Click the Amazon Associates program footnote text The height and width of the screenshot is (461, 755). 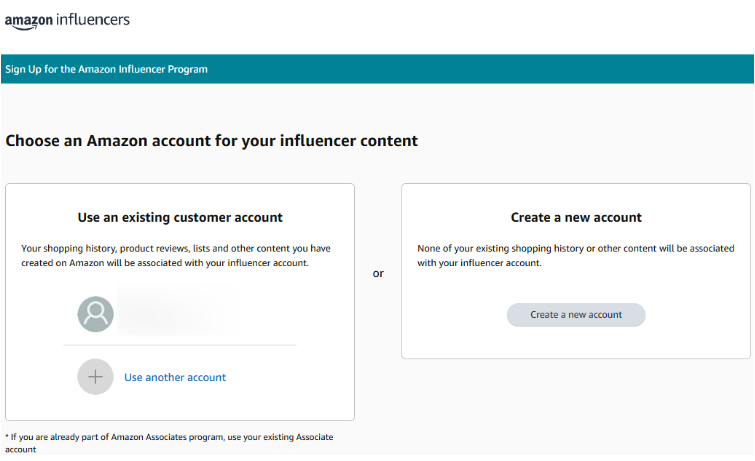[x=169, y=443]
